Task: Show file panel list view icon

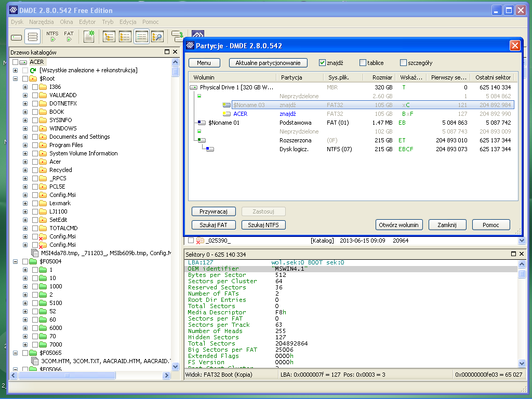Action: [125, 37]
